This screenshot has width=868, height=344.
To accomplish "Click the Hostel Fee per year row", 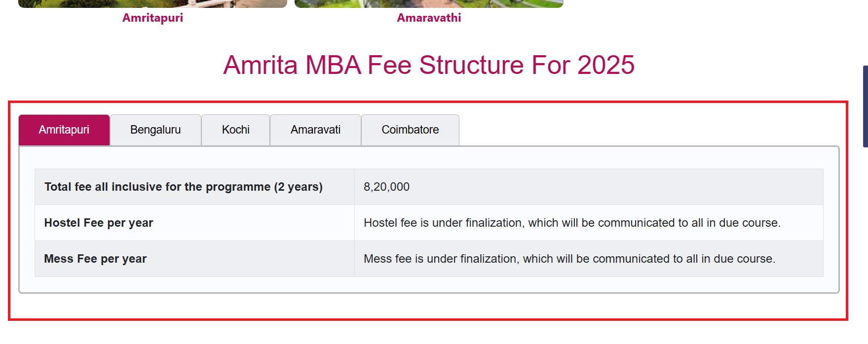I will [99, 223].
